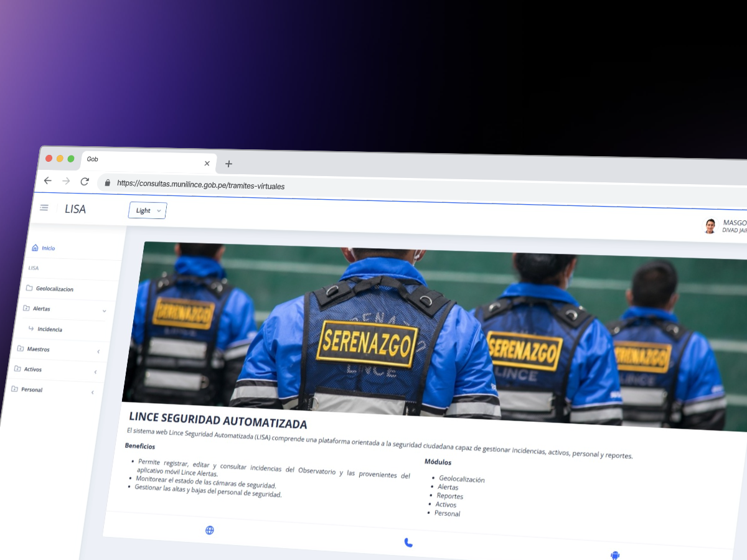Viewport: 747px width, 560px height.
Task: Close the Gob browser tab
Action: point(207,163)
